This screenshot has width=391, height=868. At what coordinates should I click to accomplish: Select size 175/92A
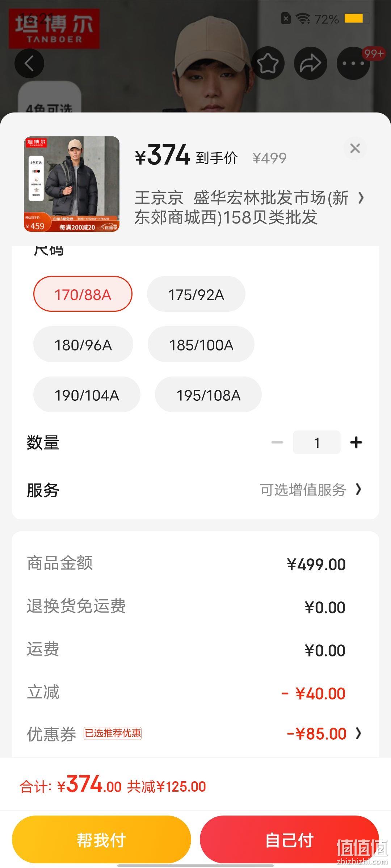(x=196, y=294)
